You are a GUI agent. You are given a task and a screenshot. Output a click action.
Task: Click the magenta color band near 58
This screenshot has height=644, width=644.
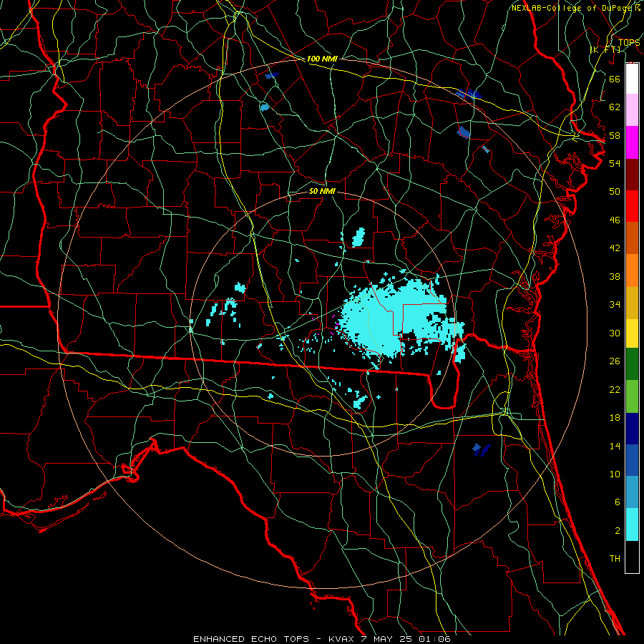tap(632, 142)
